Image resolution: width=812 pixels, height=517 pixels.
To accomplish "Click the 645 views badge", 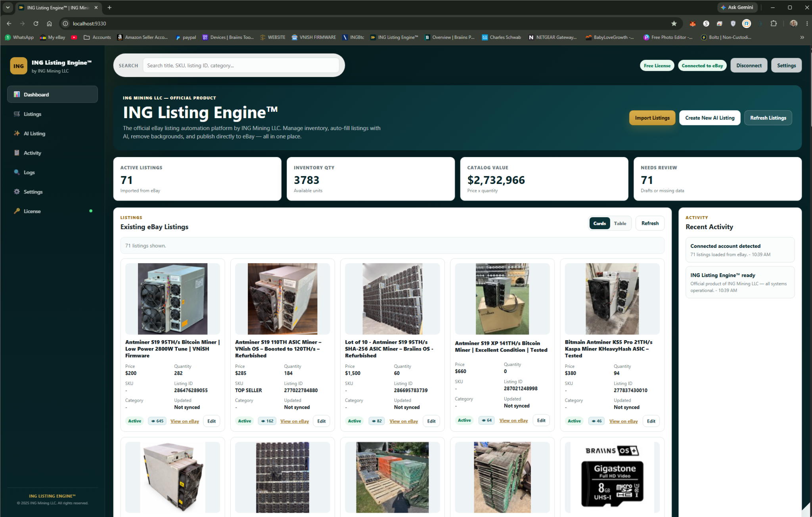I will click(x=157, y=421).
